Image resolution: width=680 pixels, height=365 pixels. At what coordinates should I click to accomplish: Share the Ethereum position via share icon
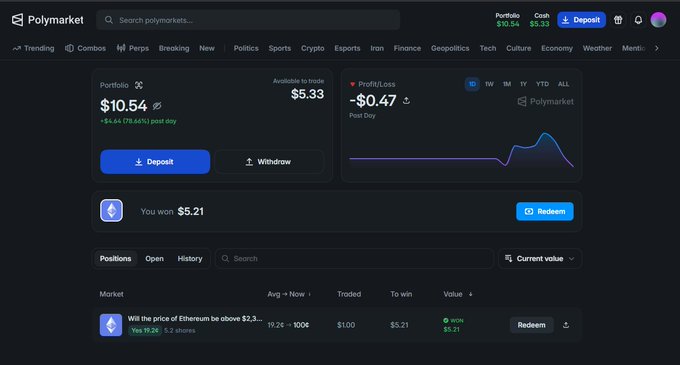tap(566, 325)
